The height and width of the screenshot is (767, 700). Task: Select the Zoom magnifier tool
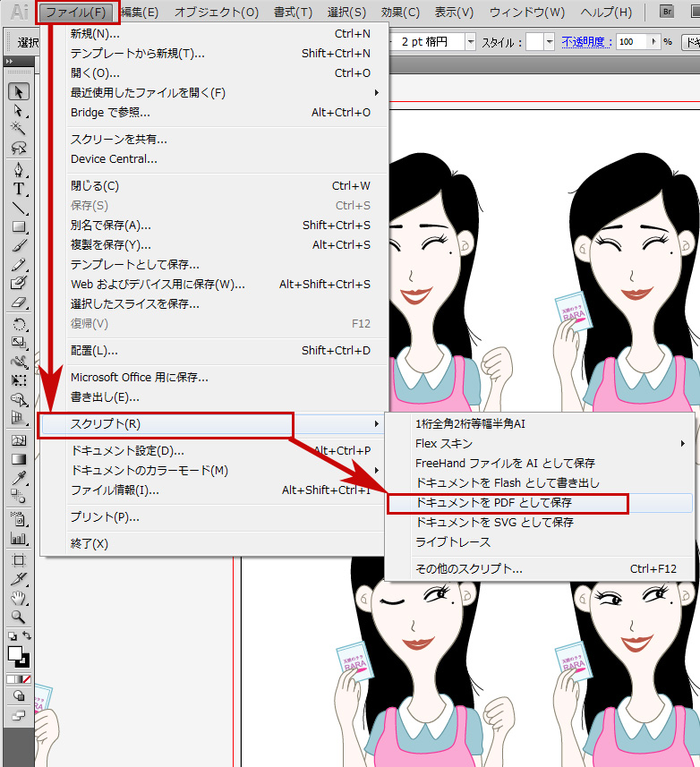[x=19, y=617]
